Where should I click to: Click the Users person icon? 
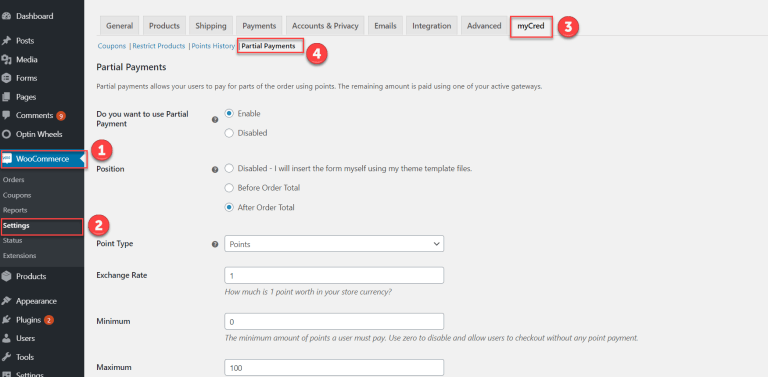pyautogui.click(x=7, y=338)
